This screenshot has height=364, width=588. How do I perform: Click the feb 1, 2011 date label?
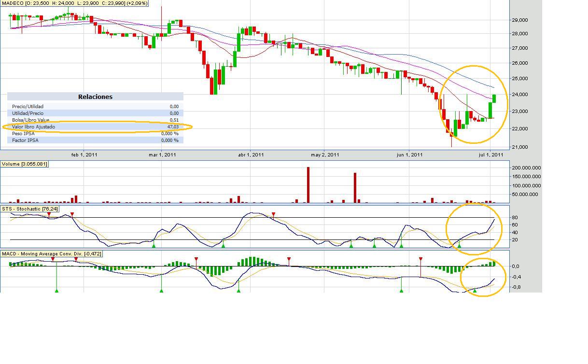[x=84, y=155]
